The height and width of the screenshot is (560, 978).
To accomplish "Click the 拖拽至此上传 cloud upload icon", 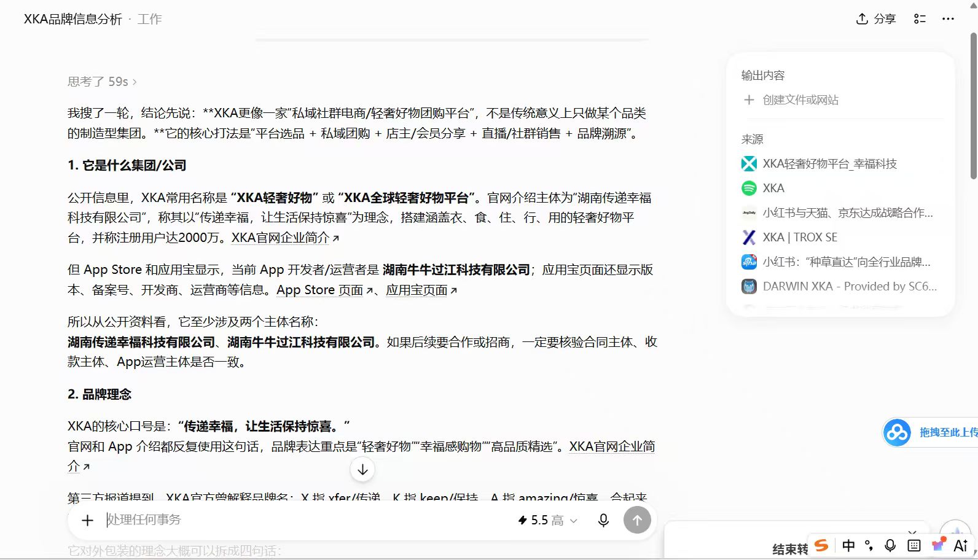I will (897, 433).
